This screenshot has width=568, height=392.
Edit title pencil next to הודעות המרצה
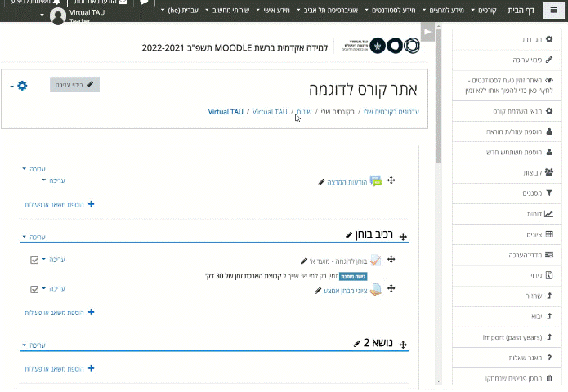[321, 182]
